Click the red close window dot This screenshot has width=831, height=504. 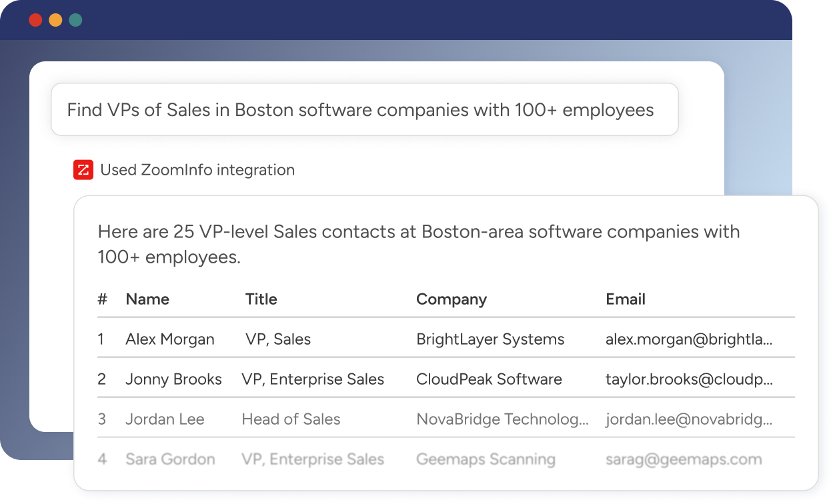click(x=35, y=20)
